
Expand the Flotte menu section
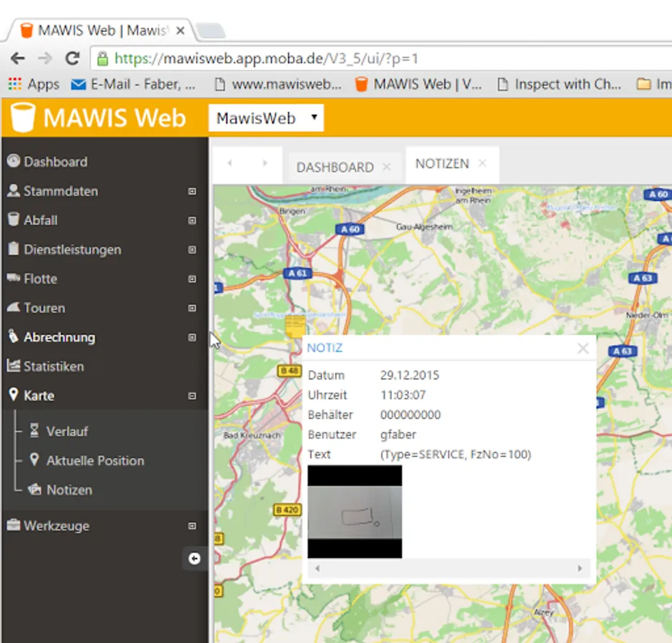[192, 279]
